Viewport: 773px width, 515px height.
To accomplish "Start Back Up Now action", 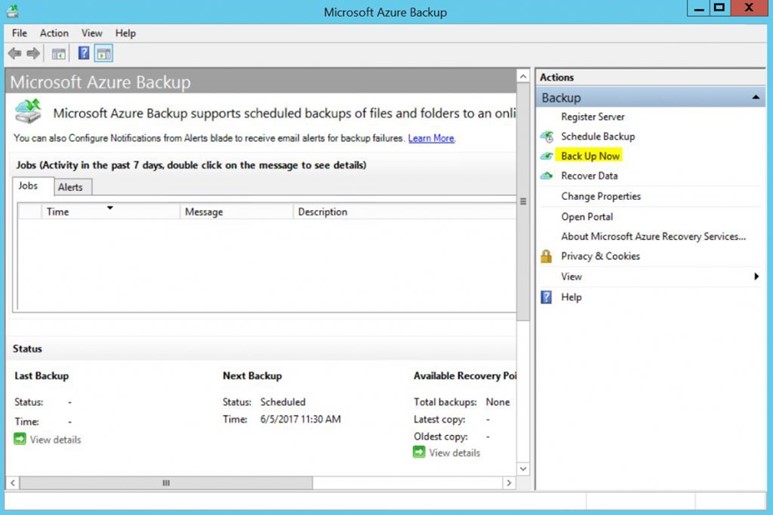I will (590, 156).
